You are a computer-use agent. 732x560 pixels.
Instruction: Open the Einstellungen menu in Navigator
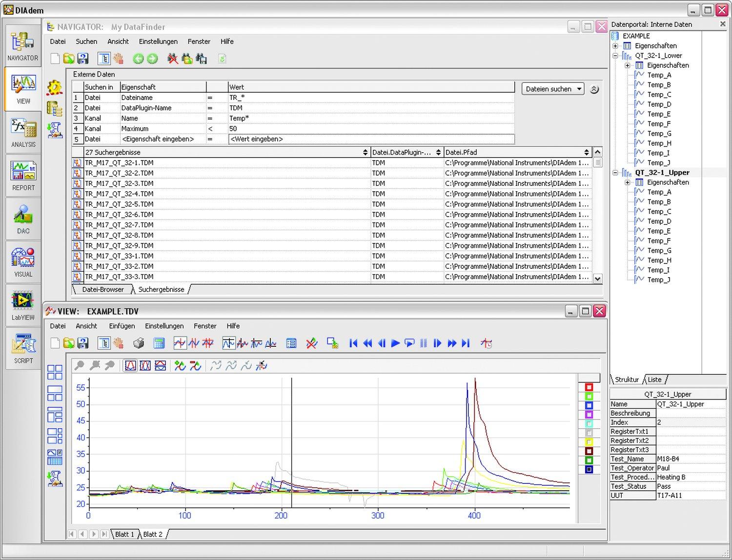[x=158, y=41]
